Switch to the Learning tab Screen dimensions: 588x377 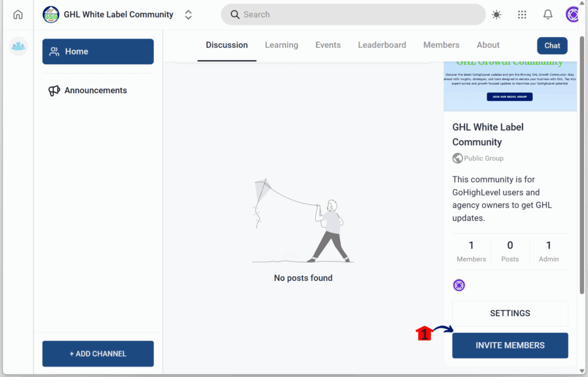(x=281, y=45)
